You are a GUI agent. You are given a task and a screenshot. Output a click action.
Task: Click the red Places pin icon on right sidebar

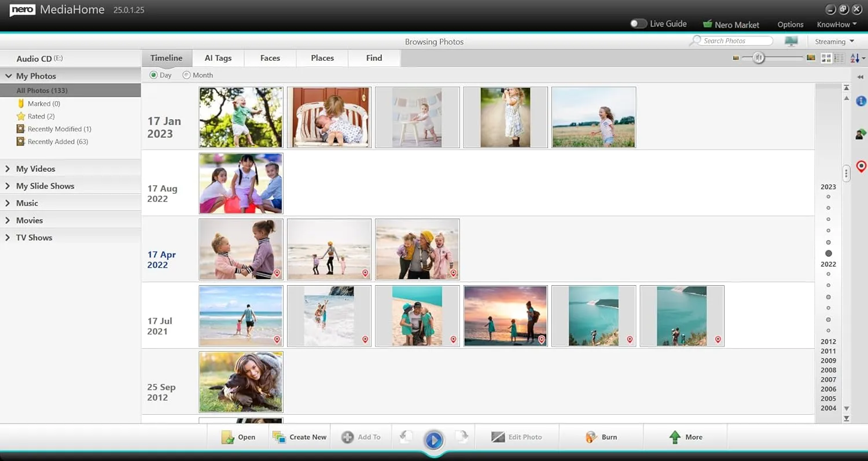coord(862,166)
